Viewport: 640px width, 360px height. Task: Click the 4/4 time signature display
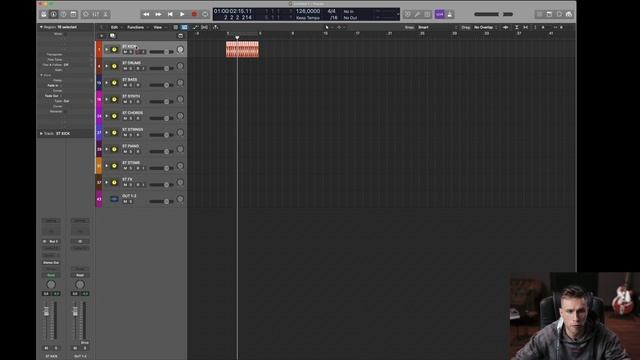coord(331,11)
